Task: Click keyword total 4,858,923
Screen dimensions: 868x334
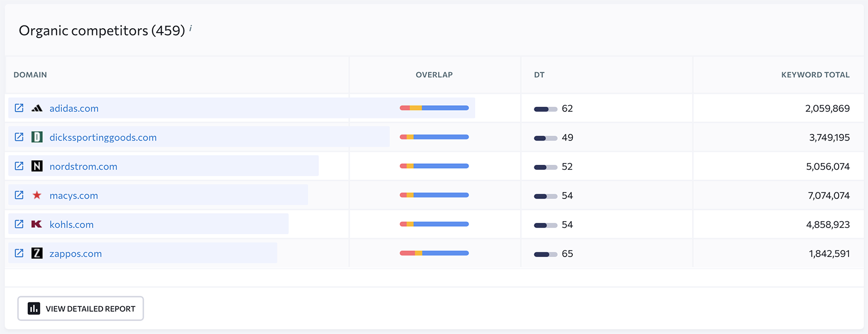Action: click(828, 224)
